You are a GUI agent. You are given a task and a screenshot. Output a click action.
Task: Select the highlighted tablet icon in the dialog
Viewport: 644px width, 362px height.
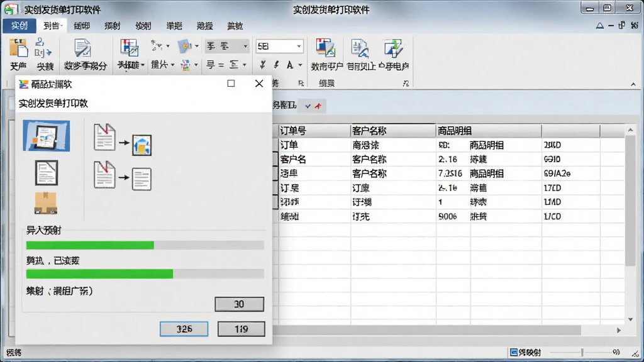click(47, 136)
